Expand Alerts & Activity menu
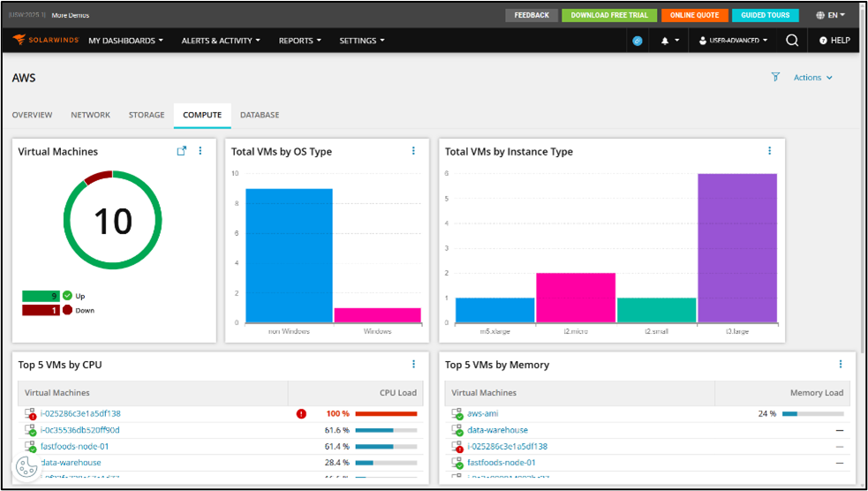 click(221, 41)
